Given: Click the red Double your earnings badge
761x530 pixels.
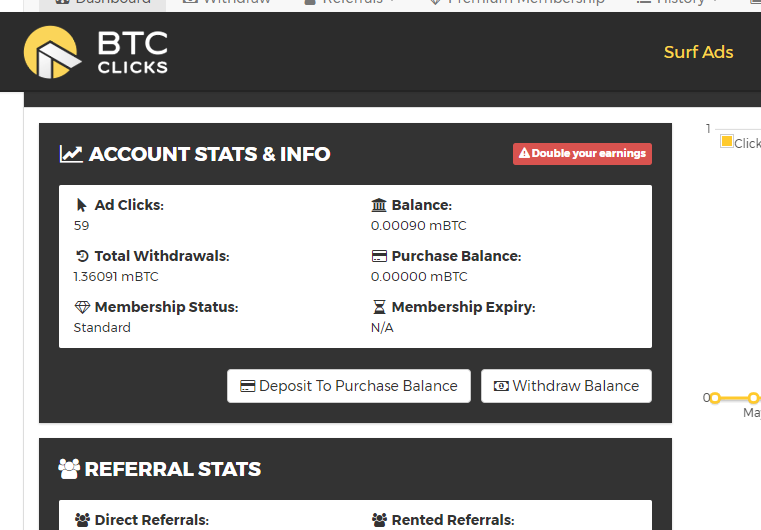Looking at the screenshot, I should [x=582, y=154].
